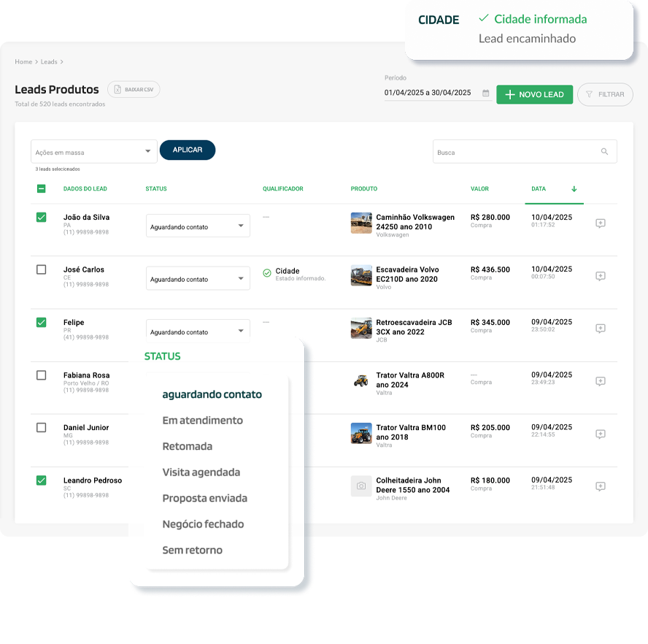Image resolution: width=648 pixels, height=644 pixels.
Task: Click the Cidade qualifier check icon
Action: pos(267,273)
